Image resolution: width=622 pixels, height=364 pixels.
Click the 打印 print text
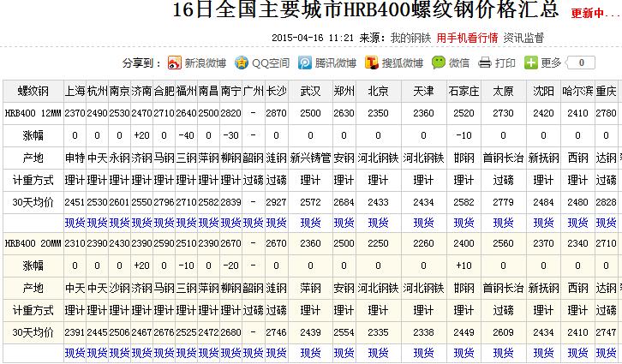(505, 63)
